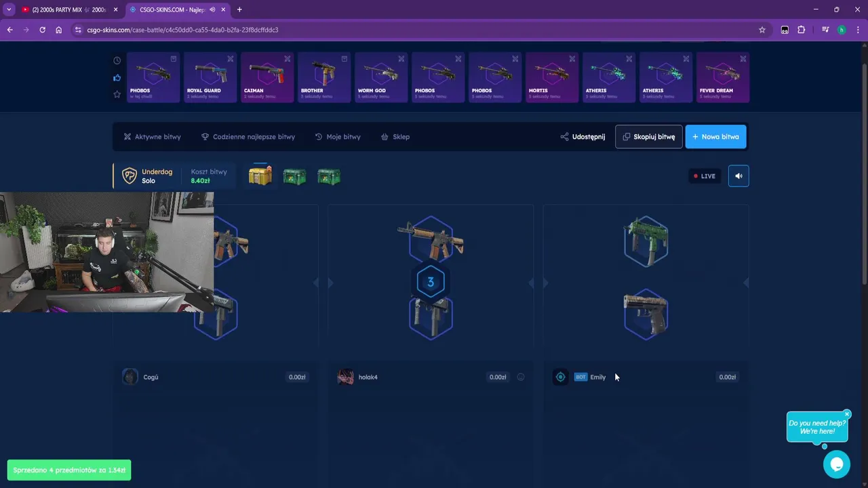868x488 pixels.
Task: Open the BROTHER drop card
Action: [x=323, y=77]
